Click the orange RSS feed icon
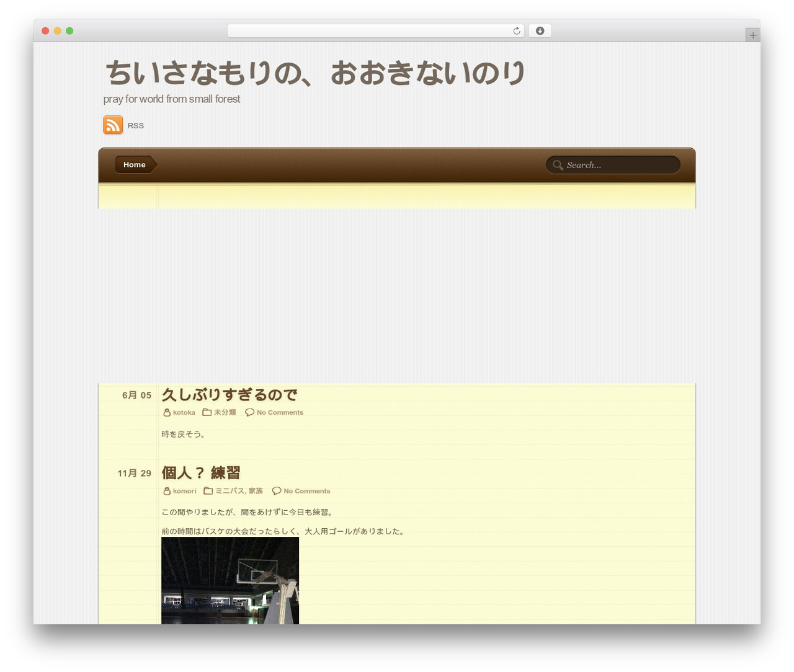 113,125
